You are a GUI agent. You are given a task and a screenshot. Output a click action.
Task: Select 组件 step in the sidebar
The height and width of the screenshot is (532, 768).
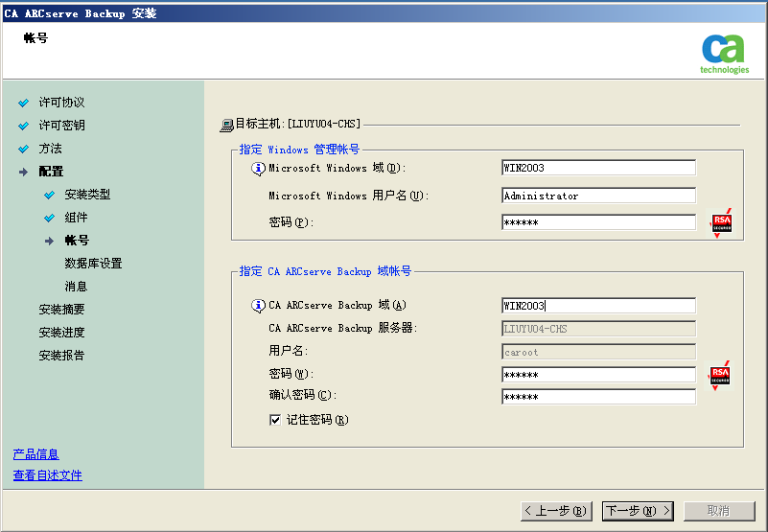point(76,218)
